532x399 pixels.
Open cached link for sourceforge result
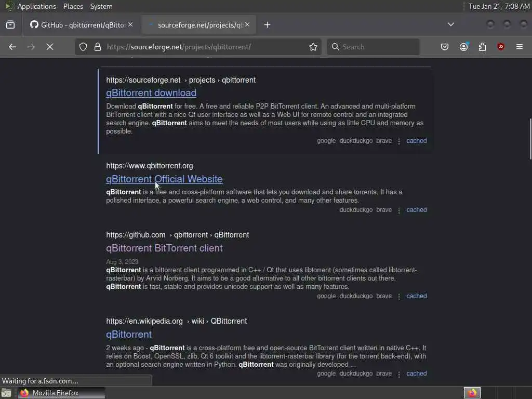tap(416, 141)
